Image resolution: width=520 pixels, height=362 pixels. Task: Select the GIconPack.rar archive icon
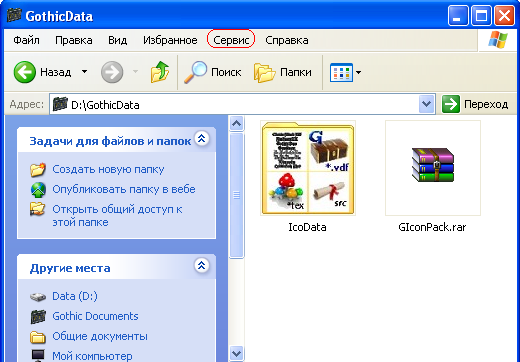[x=433, y=165]
